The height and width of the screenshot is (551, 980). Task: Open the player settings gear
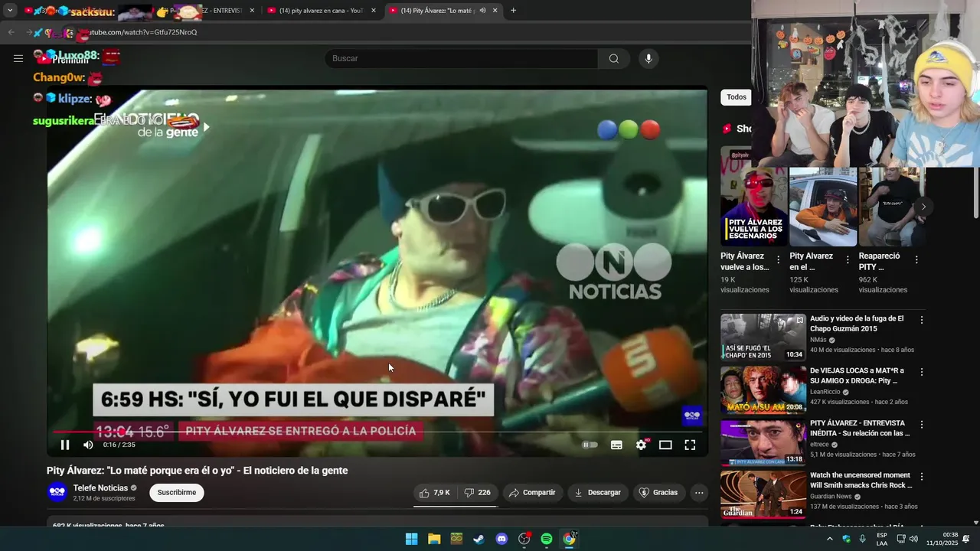(641, 445)
